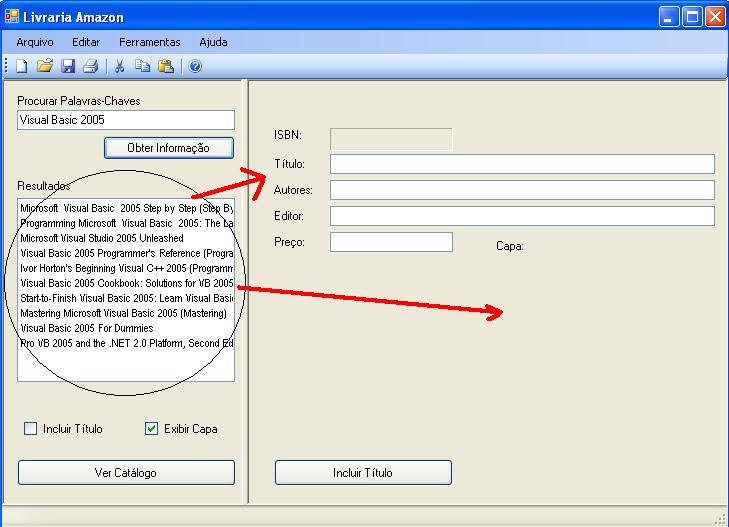Select 'Programming Microsoft Visual Basic 2005' result

[x=126, y=223]
